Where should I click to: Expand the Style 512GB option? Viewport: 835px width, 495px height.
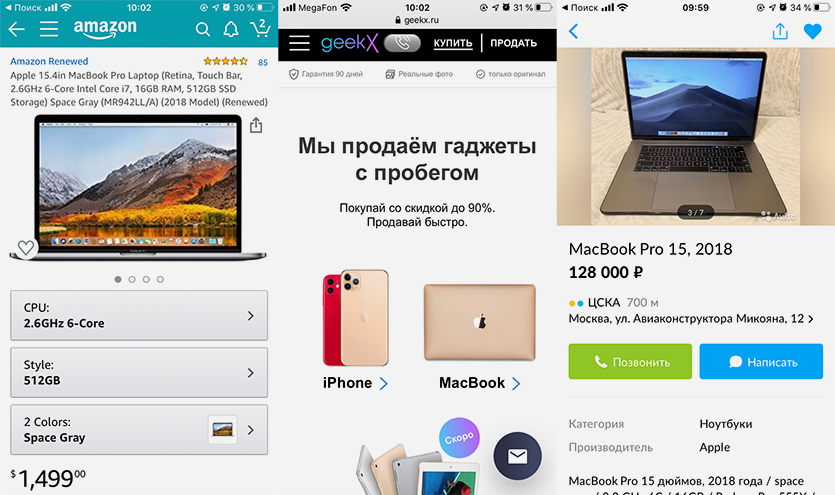[x=139, y=373]
